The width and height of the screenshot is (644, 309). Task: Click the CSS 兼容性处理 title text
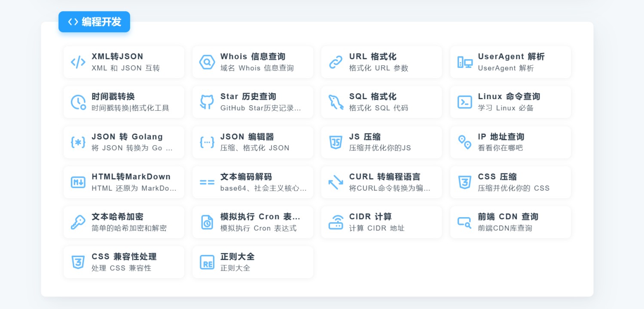click(124, 257)
